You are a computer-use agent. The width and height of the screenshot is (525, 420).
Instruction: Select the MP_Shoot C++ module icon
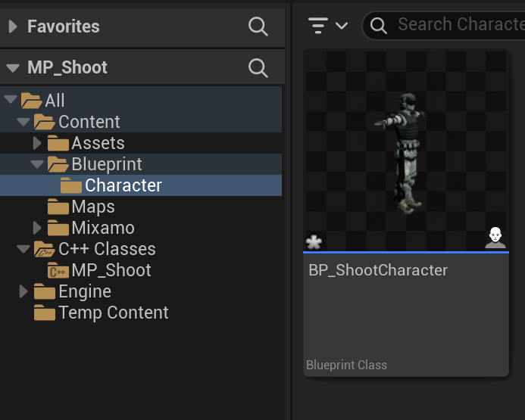[x=58, y=270]
